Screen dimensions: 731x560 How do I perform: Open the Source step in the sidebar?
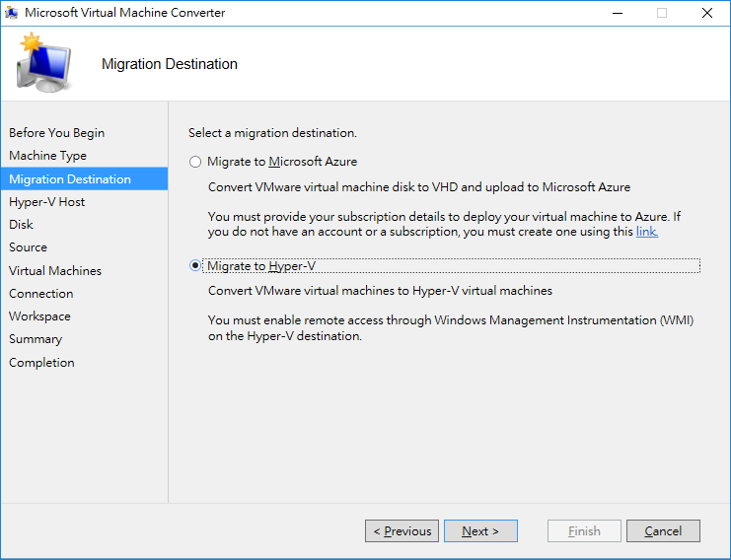[x=28, y=247]
